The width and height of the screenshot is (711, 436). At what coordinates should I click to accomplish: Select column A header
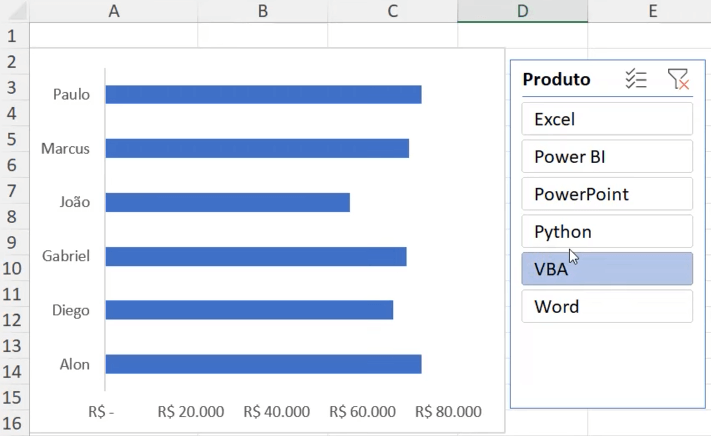coord(114,11)
